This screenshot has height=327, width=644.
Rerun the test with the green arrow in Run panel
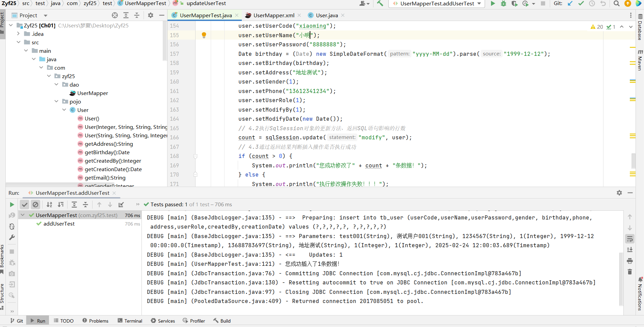coord(12,204)
